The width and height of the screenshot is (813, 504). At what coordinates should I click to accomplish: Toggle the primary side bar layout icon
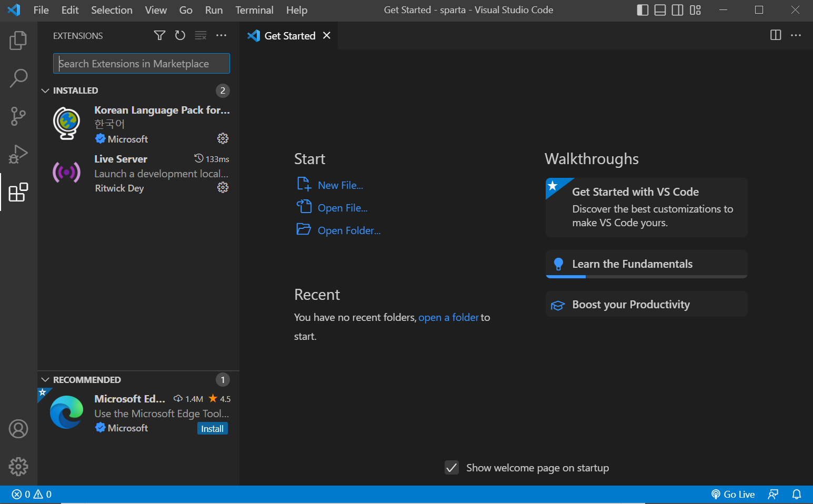[x=643, y=10]
